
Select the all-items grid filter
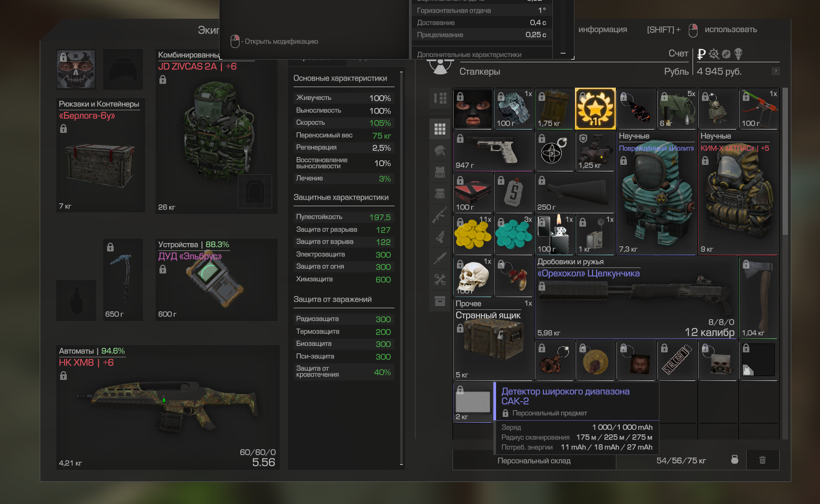[x=440, y=129]
